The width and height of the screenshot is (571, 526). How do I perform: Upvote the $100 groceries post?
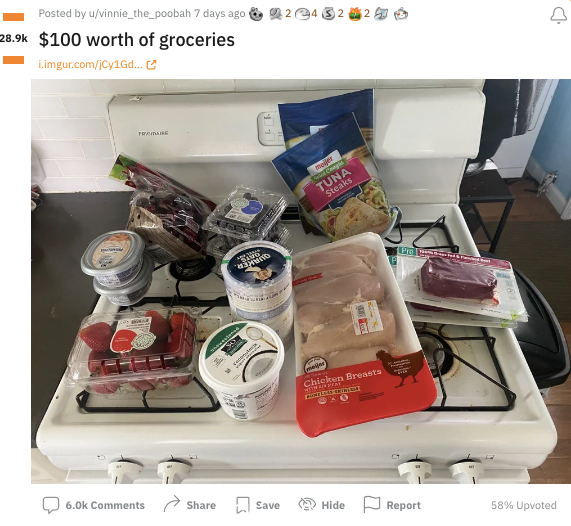coord(13,17)
